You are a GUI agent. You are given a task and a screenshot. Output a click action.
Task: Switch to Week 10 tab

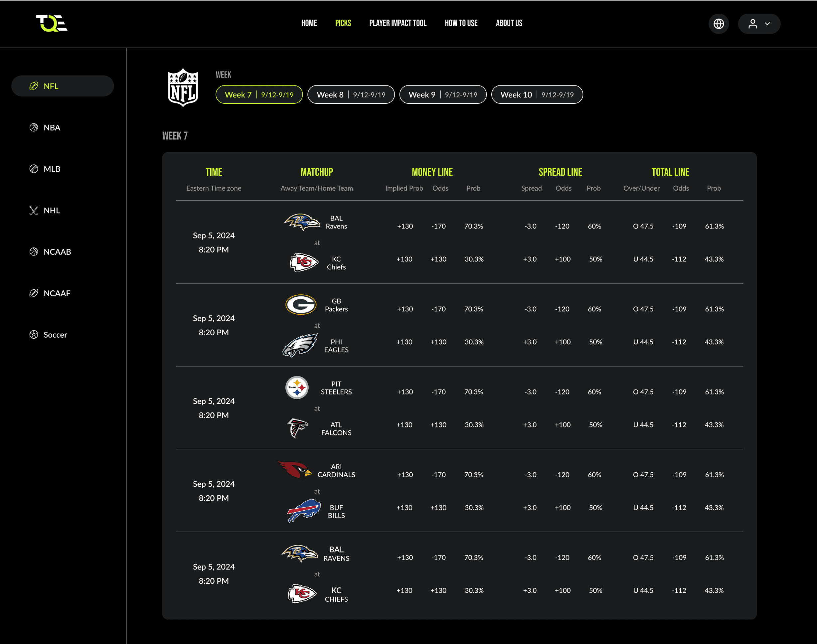[x=537, y=95]
